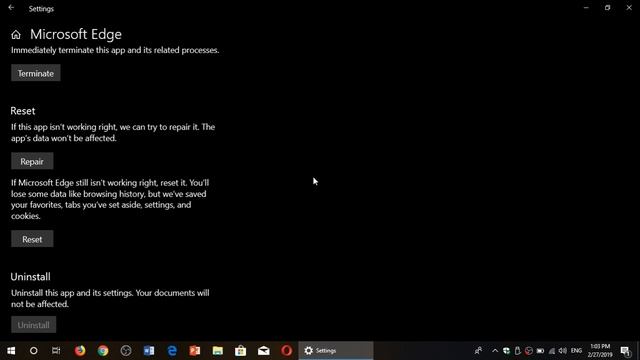Image resolution: width=640 pixels, height=360 pixels.
Task: Open the People icon in system tray
Action: pyautogui.click(x=478, y=351)
